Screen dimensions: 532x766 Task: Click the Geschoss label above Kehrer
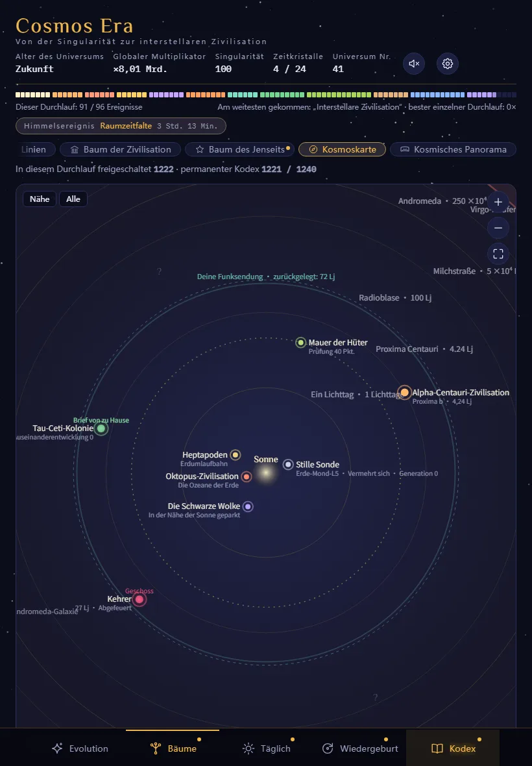(139, 591)
